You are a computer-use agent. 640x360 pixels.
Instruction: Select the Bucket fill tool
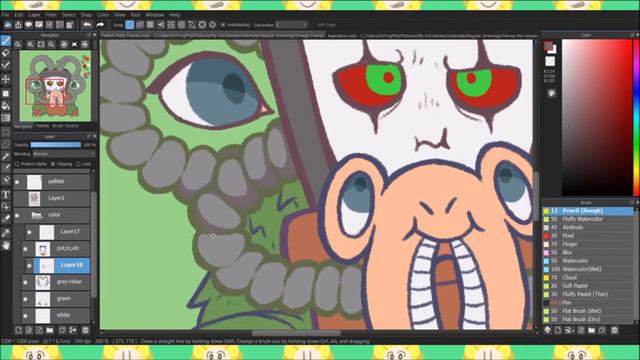[x=6, y=106]
